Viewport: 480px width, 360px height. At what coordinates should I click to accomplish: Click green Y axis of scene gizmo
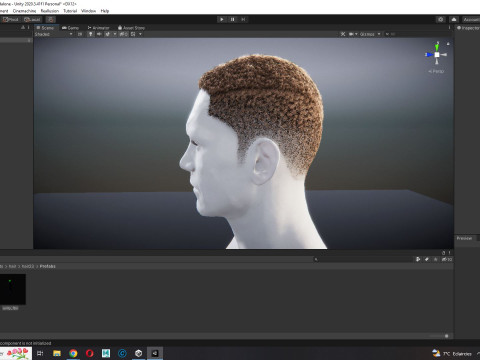pyautogui.click(x=437, y=47)
